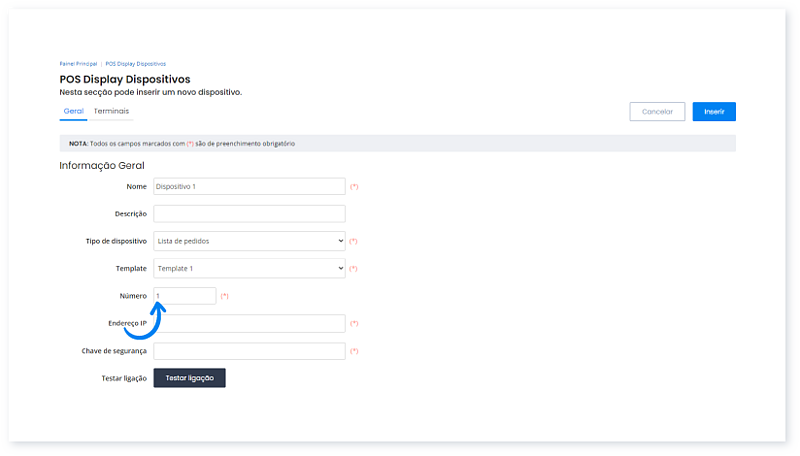Click the POS Display Dispositivos breadcrumb
This screenshot has height=456, width=800.
[135, 63]
